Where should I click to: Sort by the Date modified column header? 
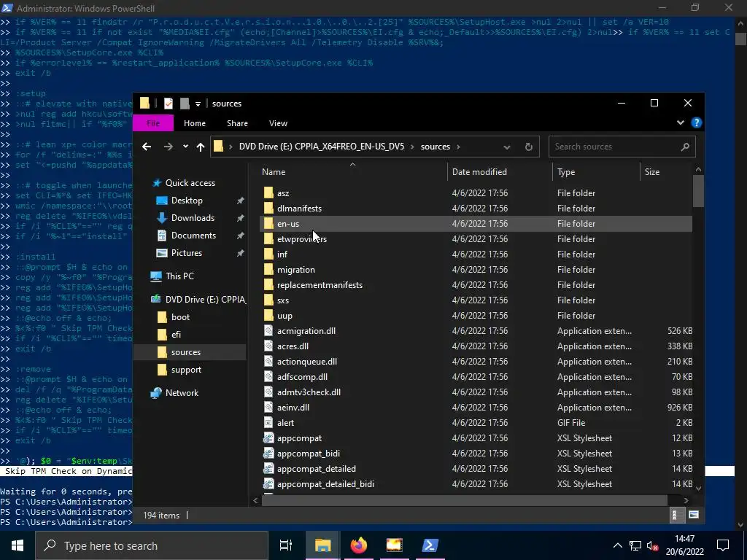tap(479, 172)
